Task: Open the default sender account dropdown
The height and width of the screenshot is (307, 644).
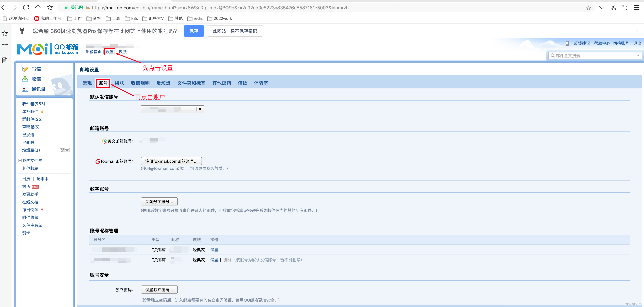Action: [172, 109]
